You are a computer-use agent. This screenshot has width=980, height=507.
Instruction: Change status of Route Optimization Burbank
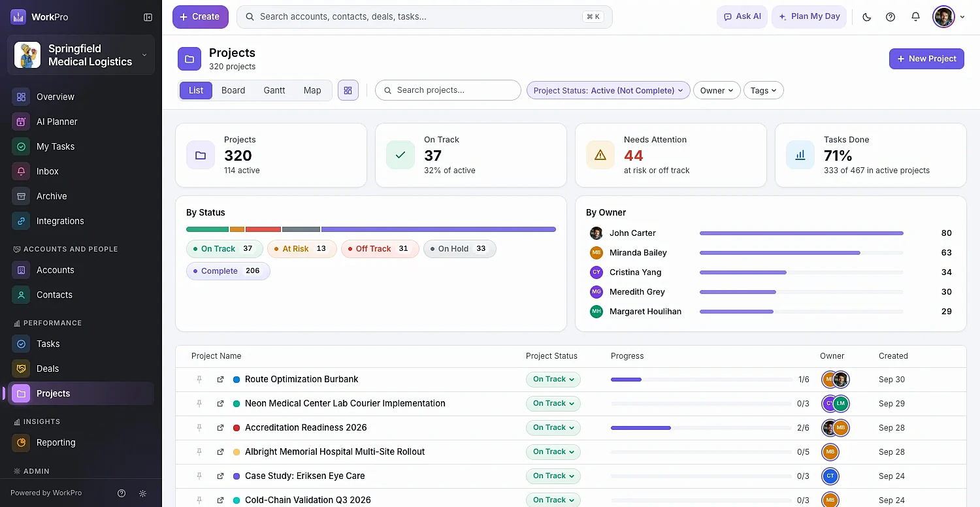(553, 380)
